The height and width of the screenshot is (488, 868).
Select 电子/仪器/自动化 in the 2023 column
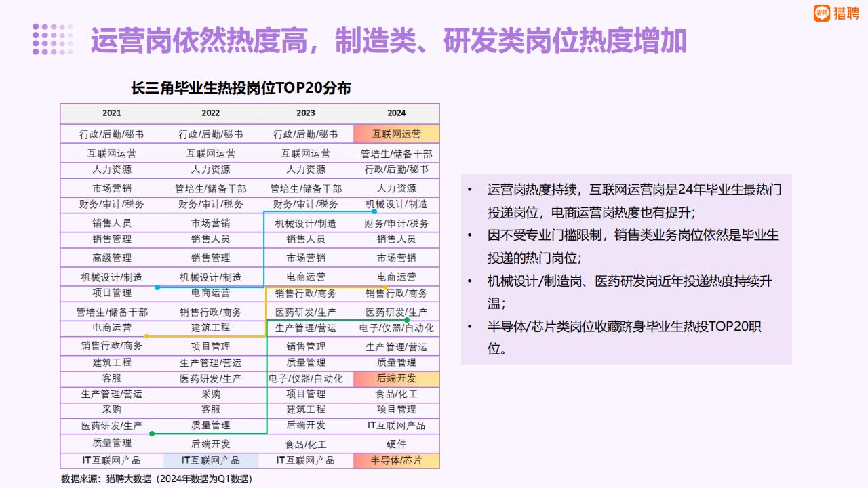coord(306,378)
